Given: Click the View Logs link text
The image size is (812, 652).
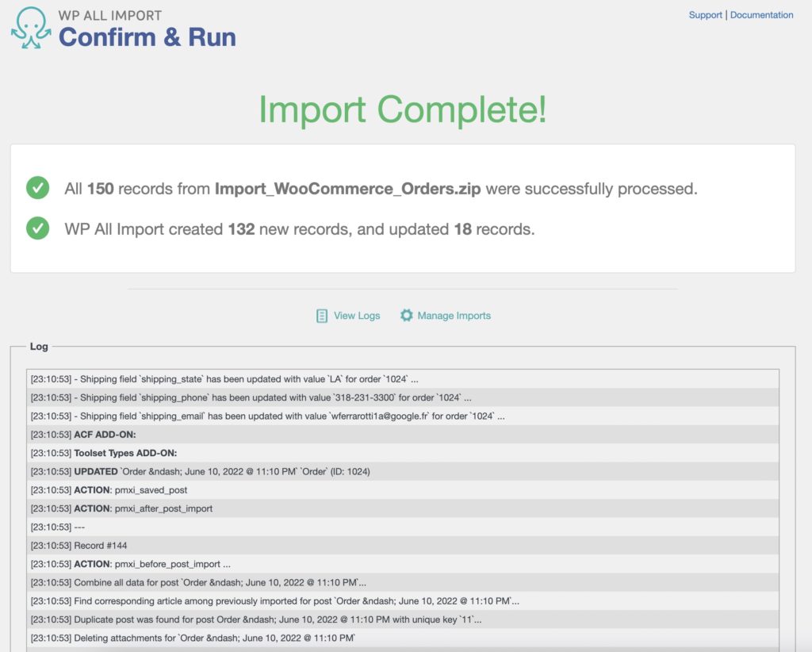Looking at the screenshot, I should click(x=355, y=315).
